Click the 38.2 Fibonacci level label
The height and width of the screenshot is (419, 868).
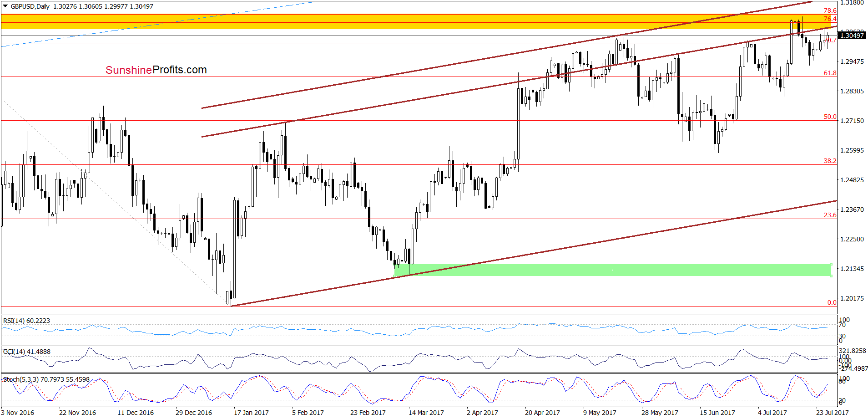(x=830, y=161)
